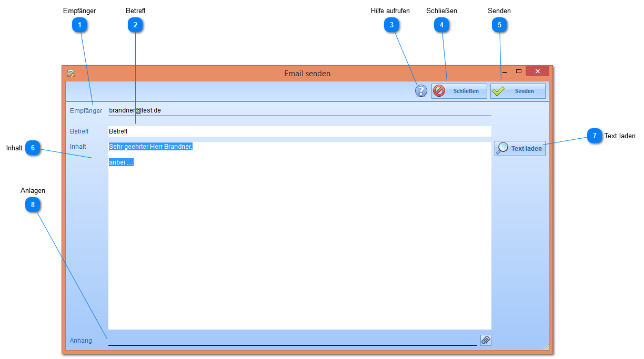Viewport: 644px width, 359px height.
Task: Click the paperclip icon beside the Anhang field
Action: pyautogui.click(x=485, y=340)
